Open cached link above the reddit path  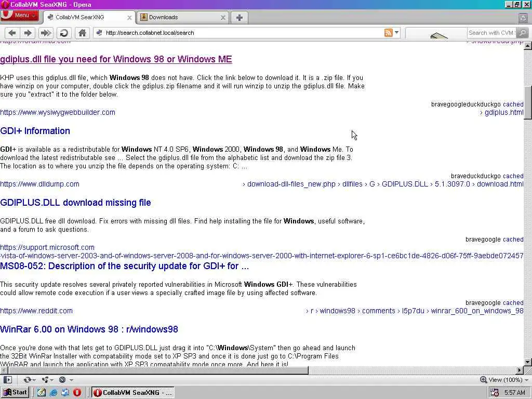513,303
